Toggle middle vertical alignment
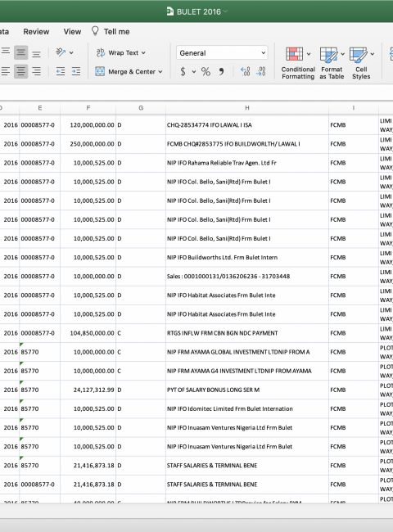The height and width of the screenshot is (532, 393). coord(20,52)
